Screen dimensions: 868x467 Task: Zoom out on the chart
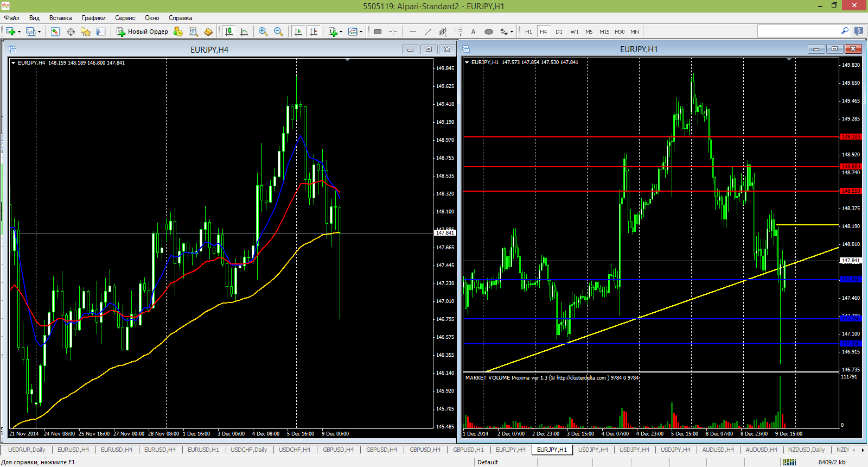[x=278, y=31]
